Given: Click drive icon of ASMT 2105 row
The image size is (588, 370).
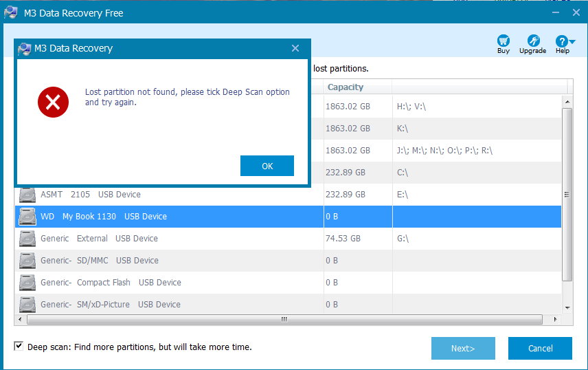Looking at the screenshot, I should tap(27, 195).
